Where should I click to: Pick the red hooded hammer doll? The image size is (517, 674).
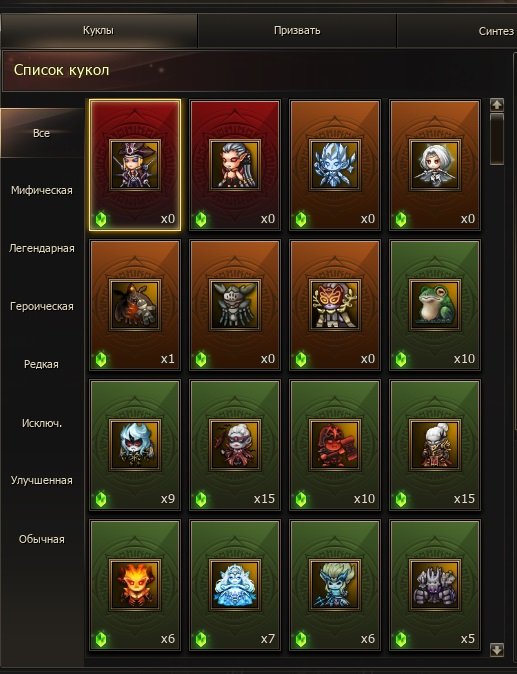[x=335, y=445]
